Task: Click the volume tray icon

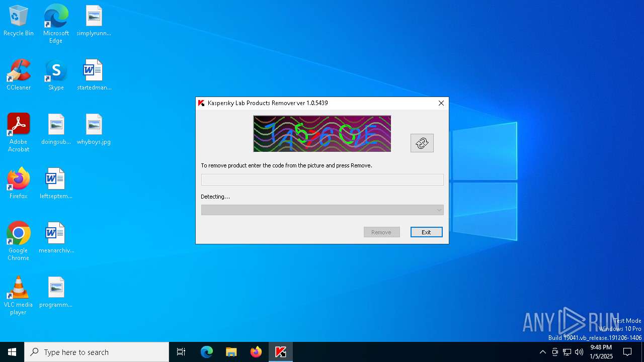Action: (579, 352)
